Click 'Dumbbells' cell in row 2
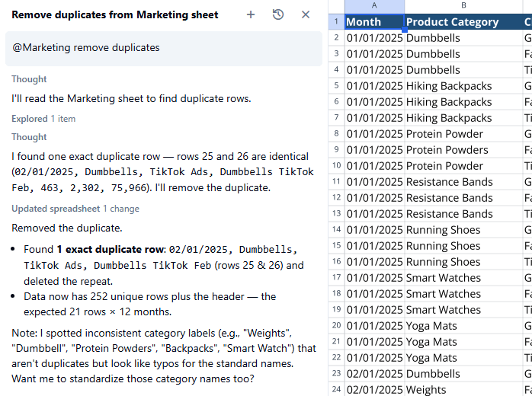 463,38
